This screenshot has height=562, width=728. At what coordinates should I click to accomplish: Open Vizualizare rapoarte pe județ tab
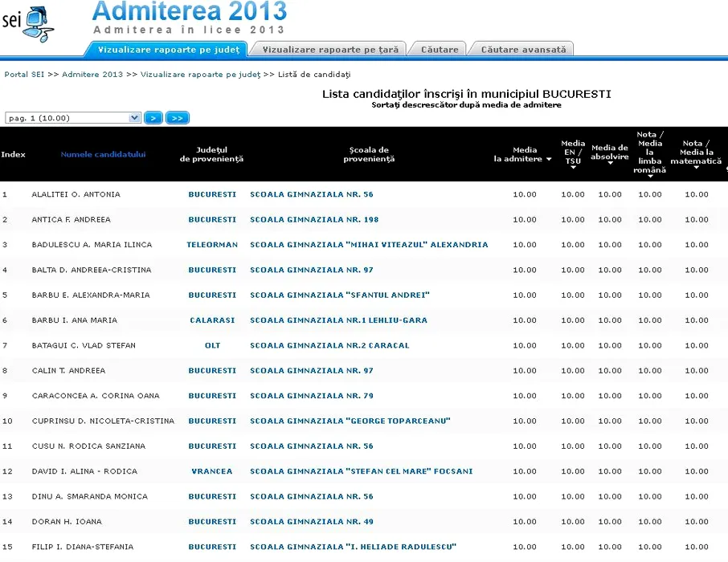168,50
